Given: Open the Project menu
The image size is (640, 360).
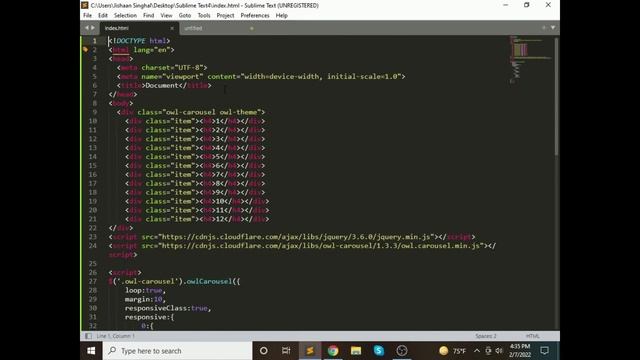Looking at the screenshot, I should 225,16.
